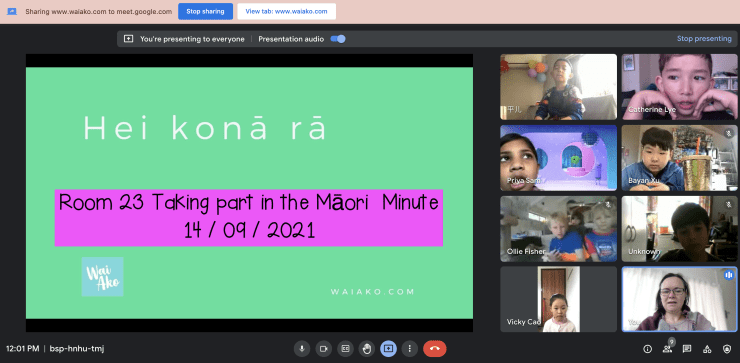Click Bayan Xu's muted microphone indicator
Viewport: 740px width, 363px height.
click(729, 134)
